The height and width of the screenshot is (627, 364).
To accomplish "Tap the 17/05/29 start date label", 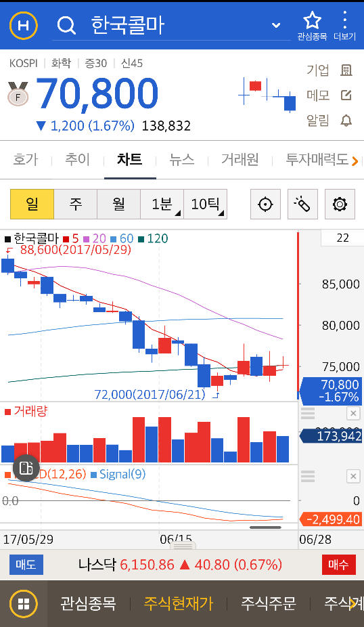I will 28,539.
